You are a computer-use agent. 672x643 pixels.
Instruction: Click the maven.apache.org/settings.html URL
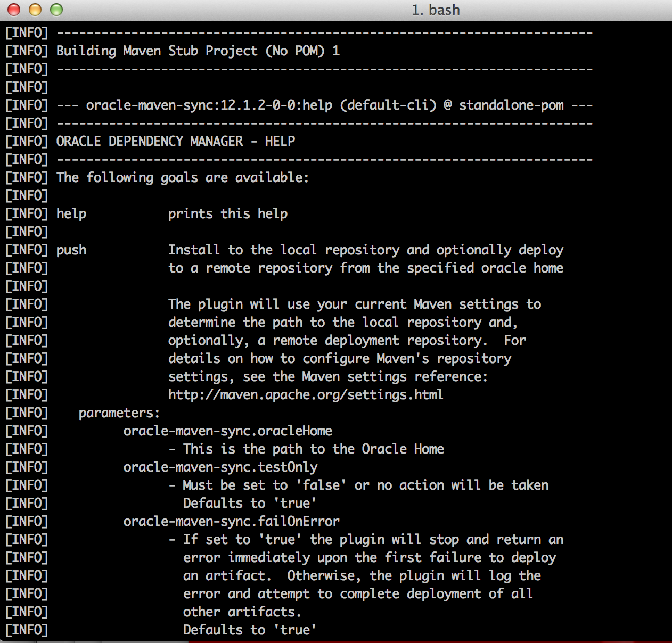coord(306,395)
